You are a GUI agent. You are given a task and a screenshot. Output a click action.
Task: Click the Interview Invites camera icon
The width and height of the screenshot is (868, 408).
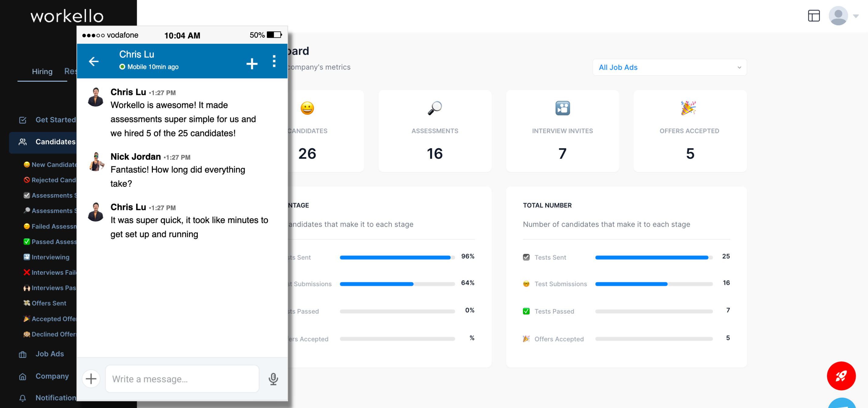pos(562,108)
